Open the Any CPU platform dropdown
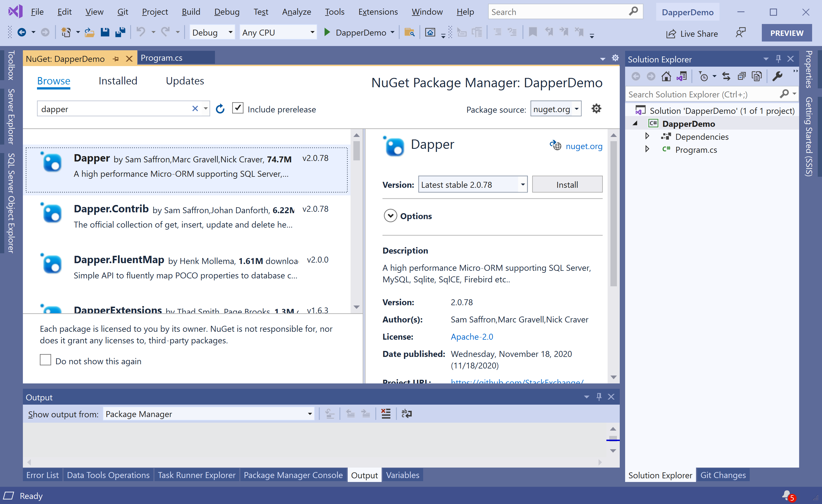The image size is (822, 504). (x=278, y=32)
